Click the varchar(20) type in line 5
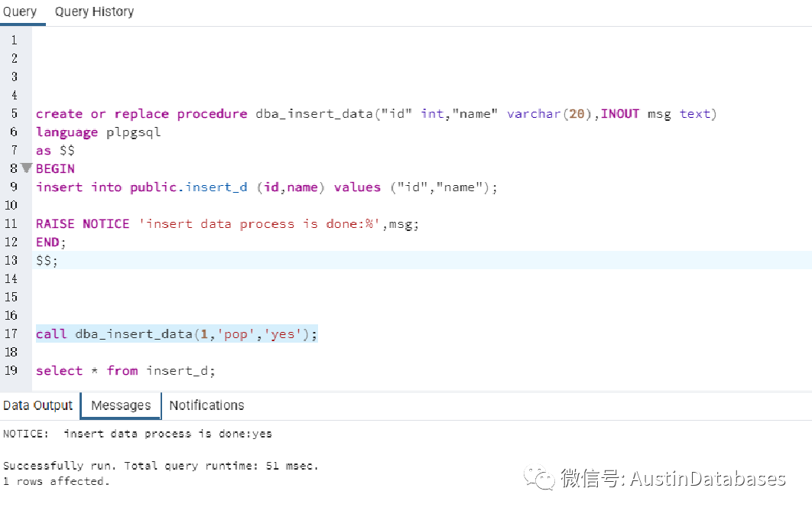Image resolution: width=812 pixels, height=514 pixels. point(548,113)
